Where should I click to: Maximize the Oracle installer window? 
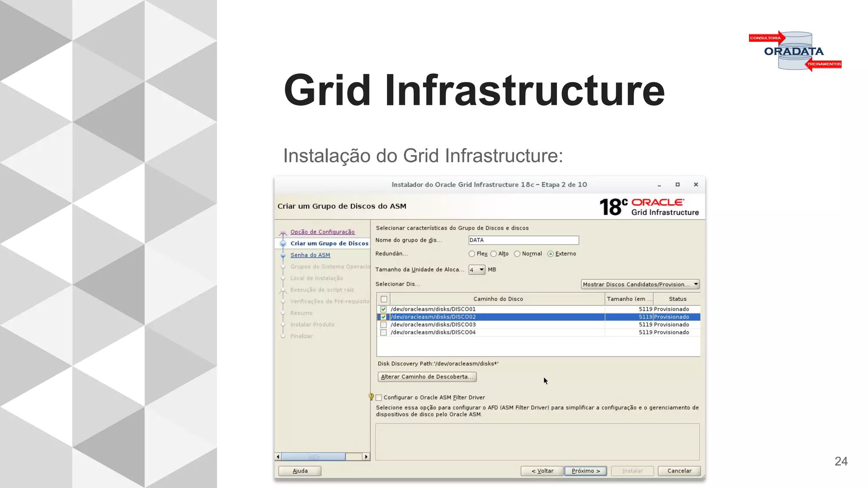(x=678, y=185)
